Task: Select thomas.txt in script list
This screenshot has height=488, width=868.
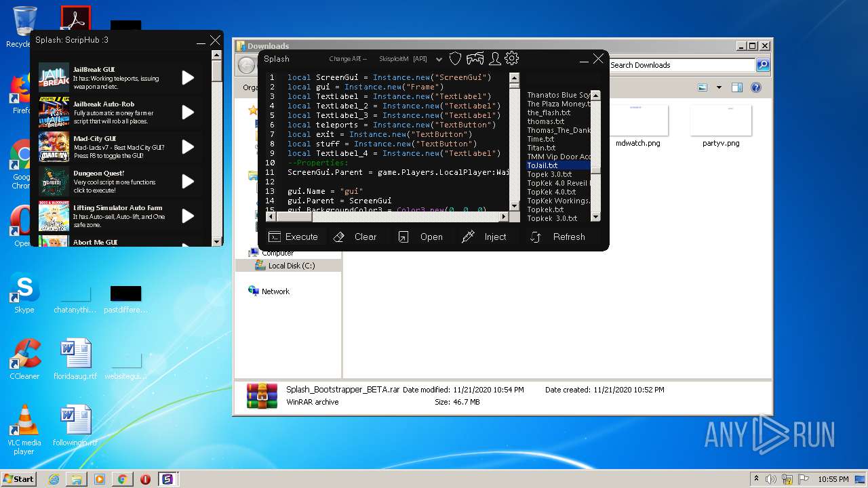Action: [546, 121]
